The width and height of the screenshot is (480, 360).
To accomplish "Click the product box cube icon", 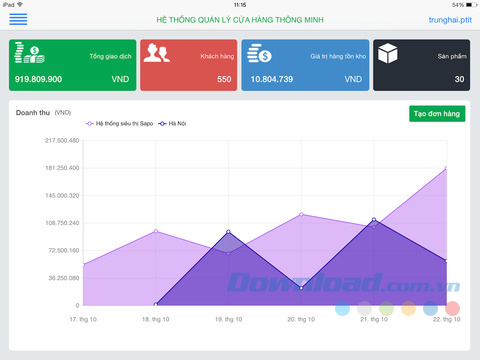I will click(x=388, y=53).
